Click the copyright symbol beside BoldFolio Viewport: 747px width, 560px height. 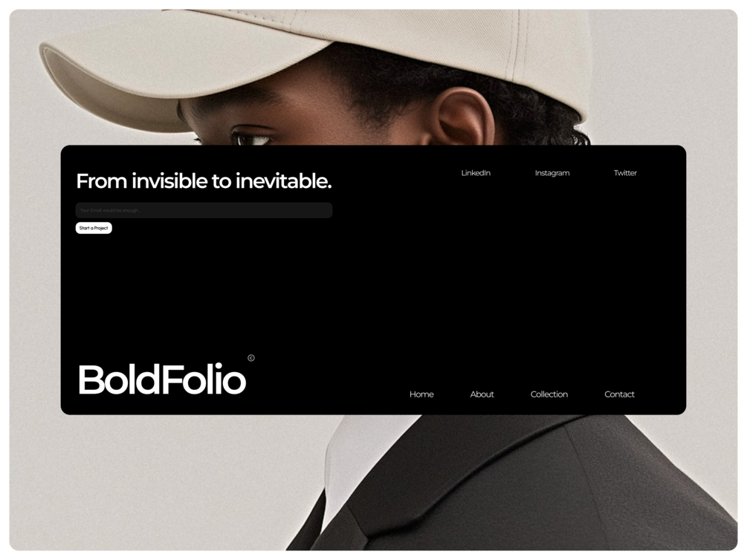coord(251,358)
